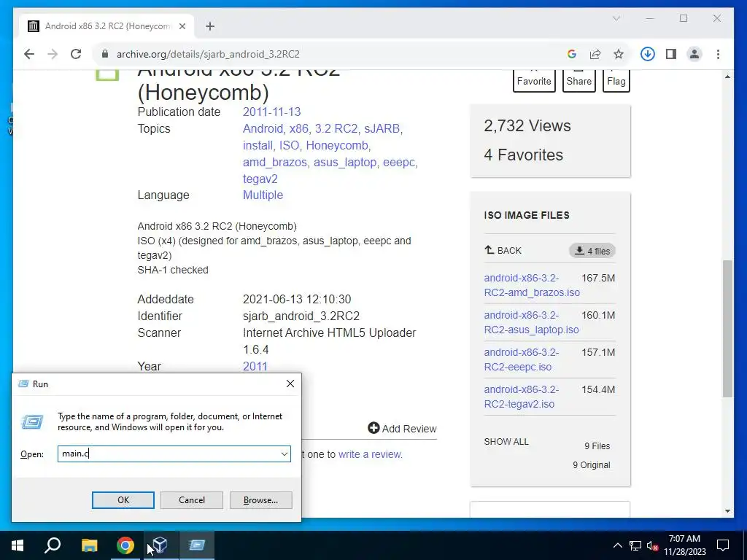This screenshot has width=747, height=560.
Task: Click the Favorite button
Action: [534, 81]
